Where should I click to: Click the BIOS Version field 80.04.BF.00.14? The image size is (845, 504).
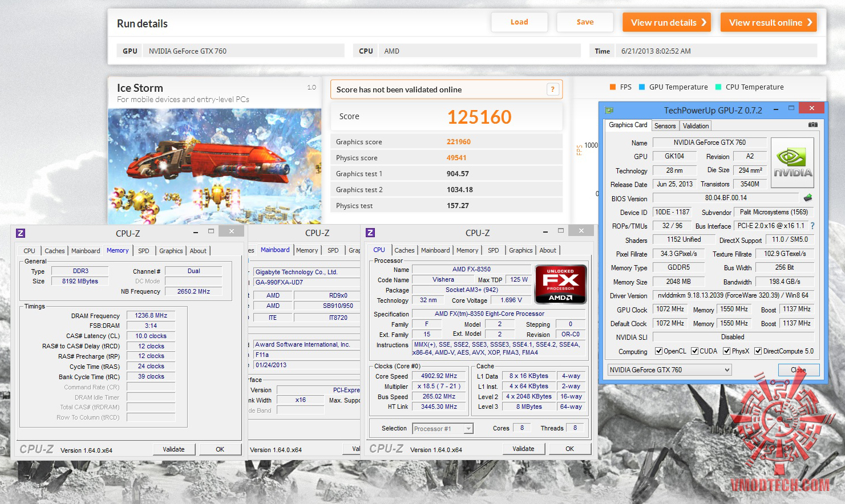point(726,198)
